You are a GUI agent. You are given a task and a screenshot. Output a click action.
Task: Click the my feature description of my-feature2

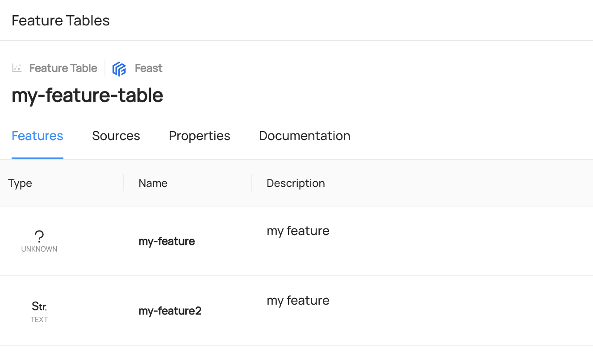[298, 300]
